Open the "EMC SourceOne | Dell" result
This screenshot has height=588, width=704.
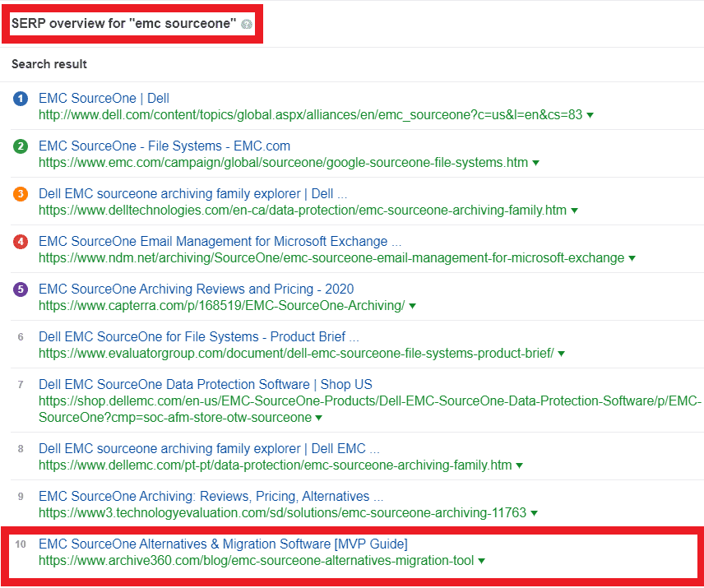[104, 99]
